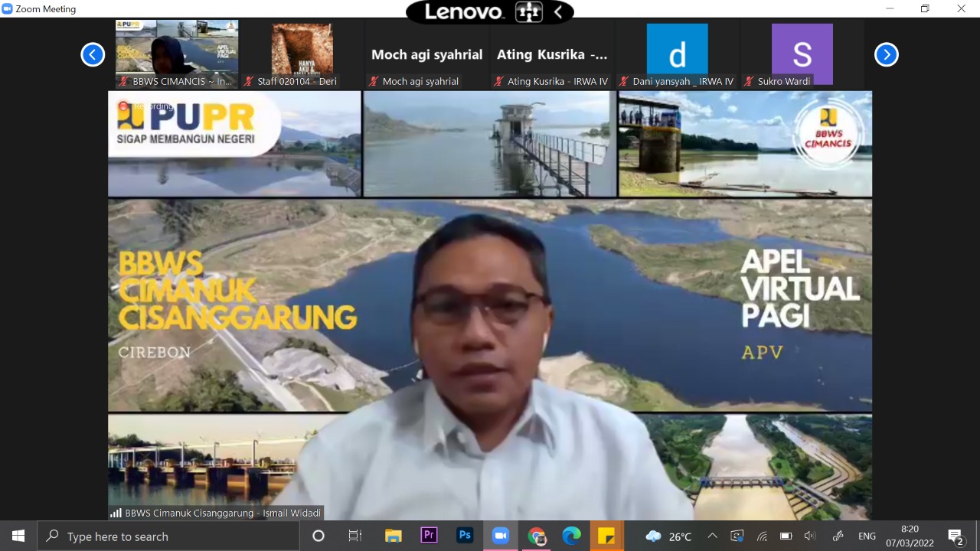This screenshot has height=551, width=980.
Task: Click the muted mic icon for BBWS CIMANCIS
Action: coord(123,81)
